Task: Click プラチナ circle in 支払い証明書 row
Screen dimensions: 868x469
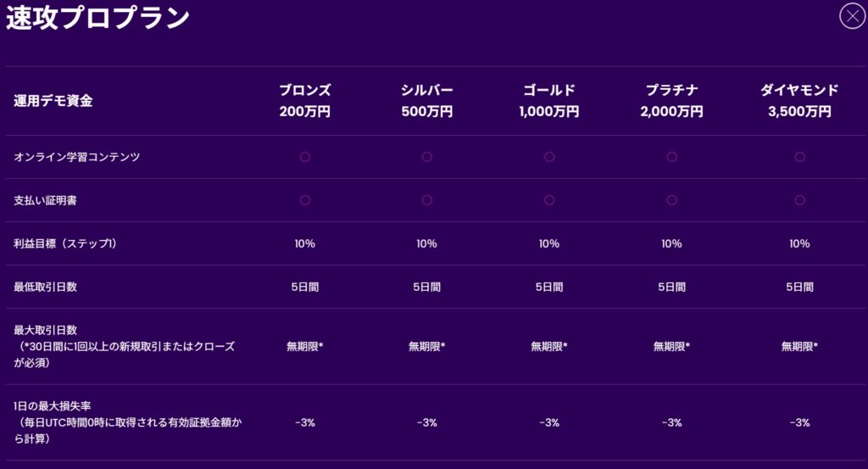Action: click(671, 200)
